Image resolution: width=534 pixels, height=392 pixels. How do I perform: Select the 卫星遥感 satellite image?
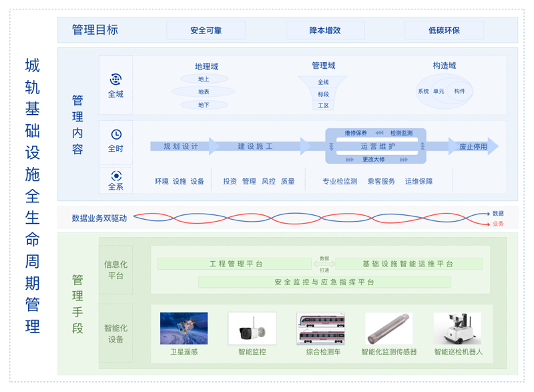pos(184,328)
